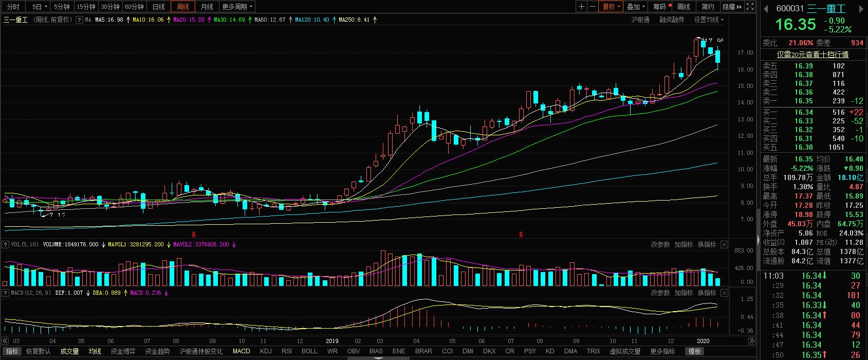Select 15分钟 period tab
The image size is (868, 360).
pyautogui.click(x=86, y=7)
